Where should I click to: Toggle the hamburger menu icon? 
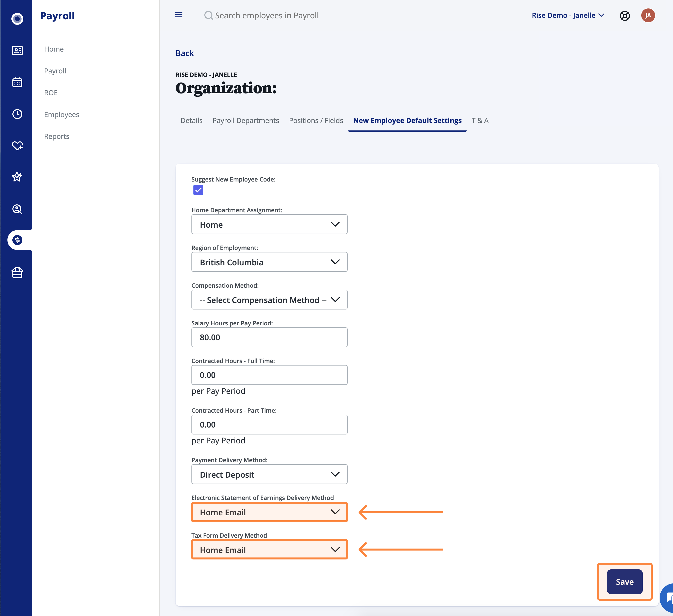pyautogui.click(x=179, y=15)
